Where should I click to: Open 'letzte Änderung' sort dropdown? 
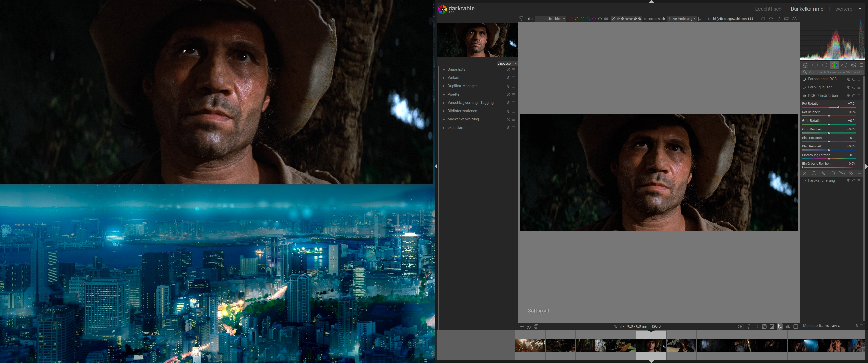coord(682,19)
